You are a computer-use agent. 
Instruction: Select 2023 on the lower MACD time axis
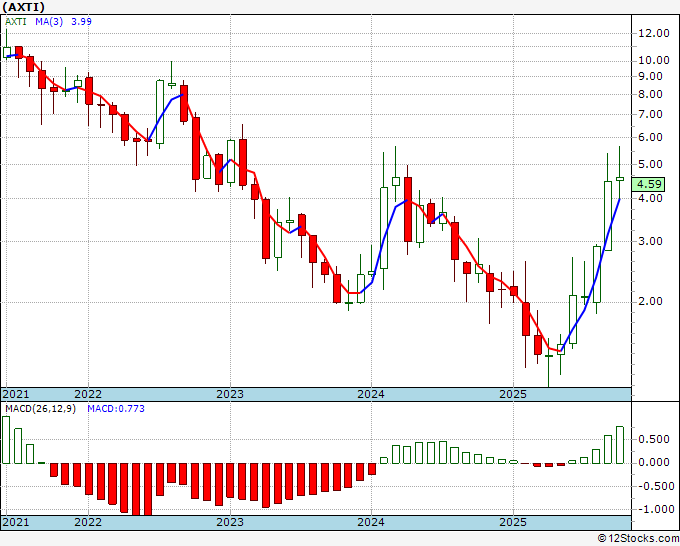230,522
